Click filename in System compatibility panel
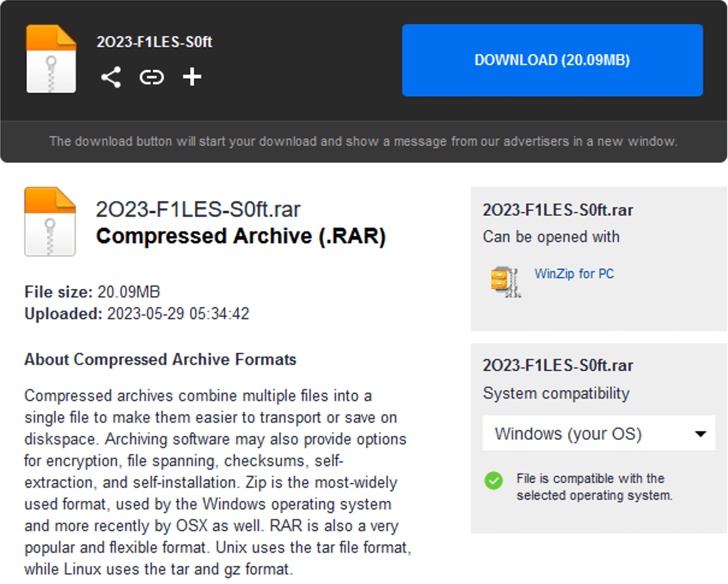 click(558, 366)
